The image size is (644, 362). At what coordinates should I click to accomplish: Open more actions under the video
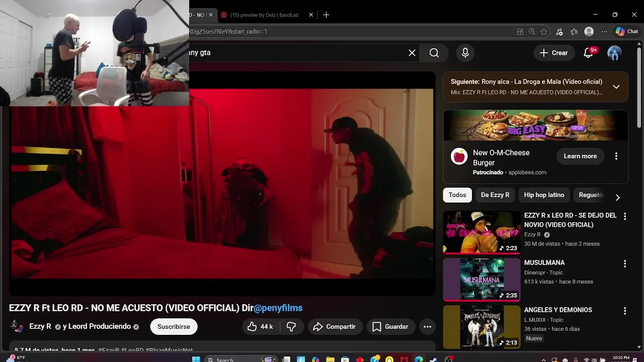pyautogui.click(x=427, y=327)
